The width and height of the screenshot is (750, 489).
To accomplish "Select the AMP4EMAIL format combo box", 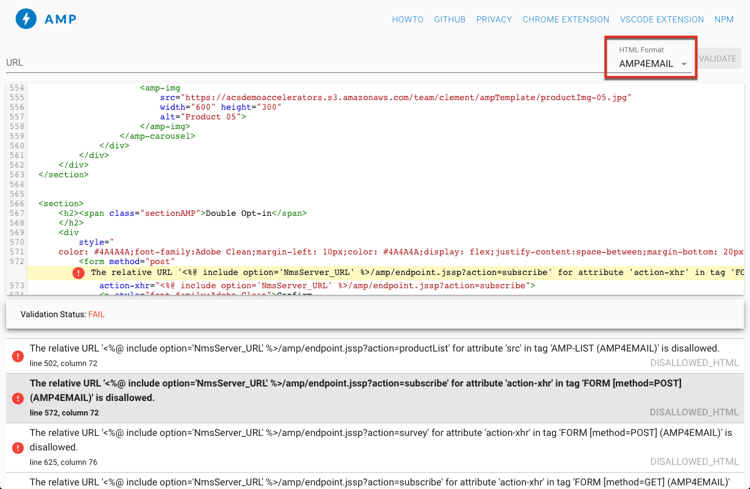I will [x=653, y=59].
